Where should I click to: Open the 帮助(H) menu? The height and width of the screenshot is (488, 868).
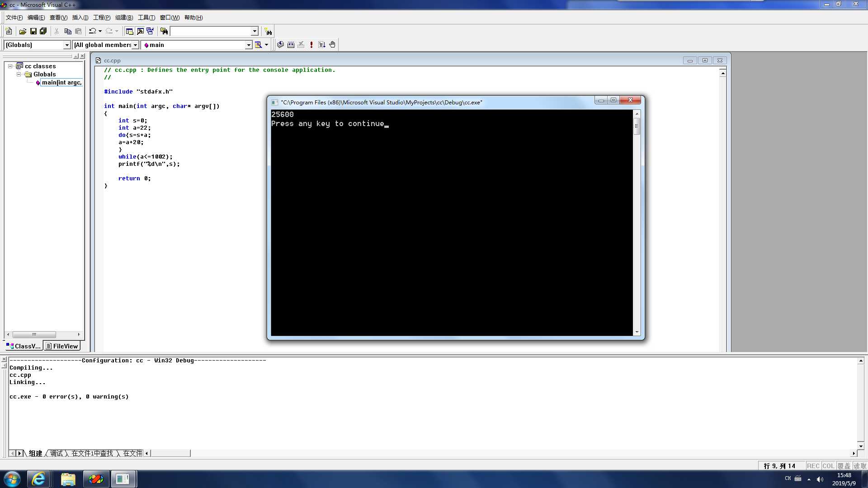tap(193, 18)
